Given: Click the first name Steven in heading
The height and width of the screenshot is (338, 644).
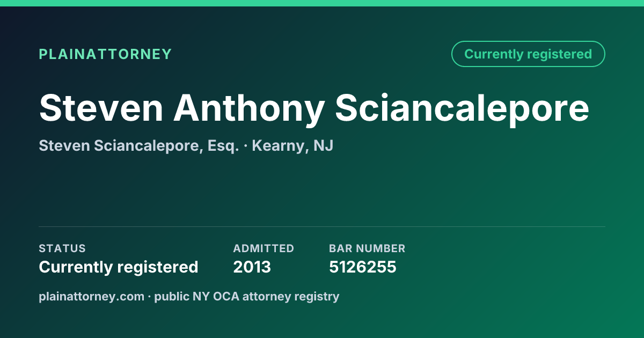Looking at the screenshot, I should [x=101, y=108].
